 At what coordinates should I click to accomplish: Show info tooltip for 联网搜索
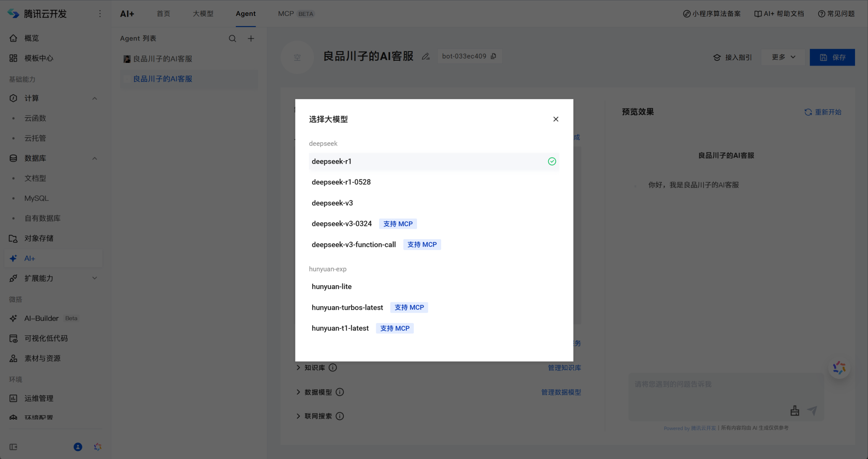[340, 416]
